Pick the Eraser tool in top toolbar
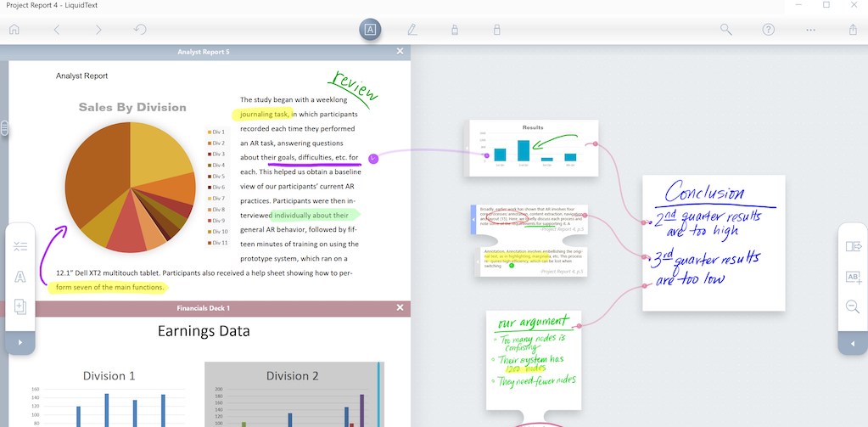This screenshot has width=868, height=427. [x=496, y=30]
